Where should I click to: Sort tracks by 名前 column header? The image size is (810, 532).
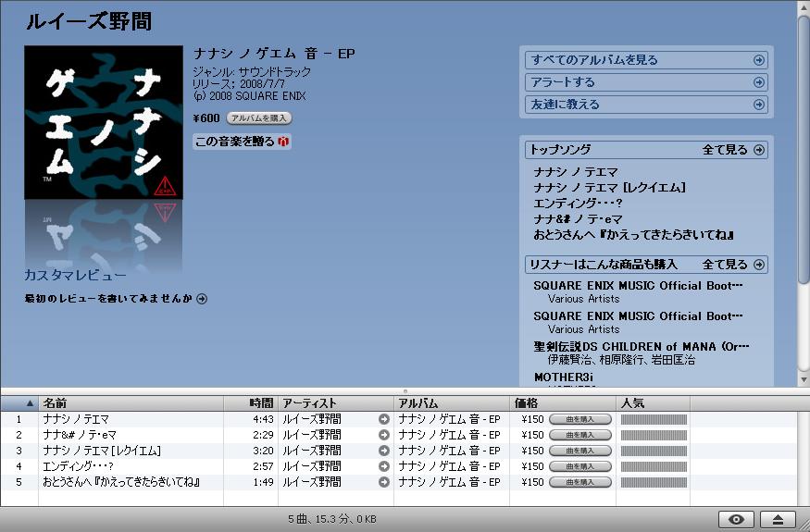click(131, 403)
